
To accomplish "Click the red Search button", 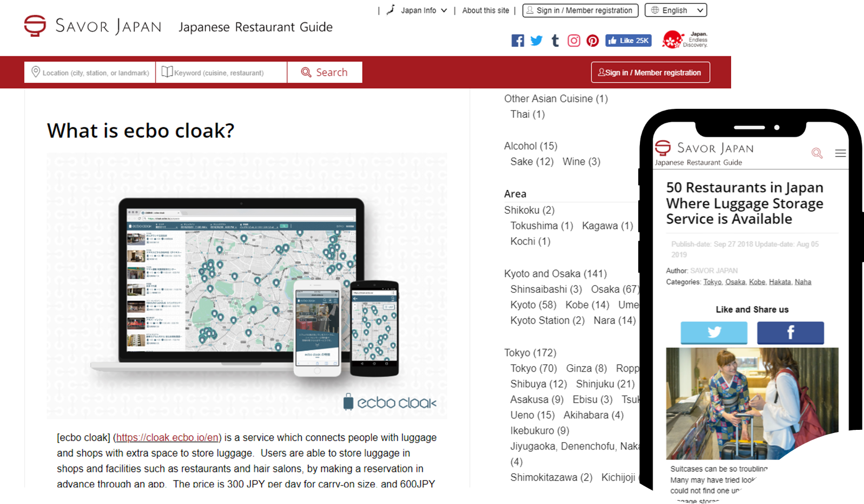I will pyautogui.click(x=324, y=73).
